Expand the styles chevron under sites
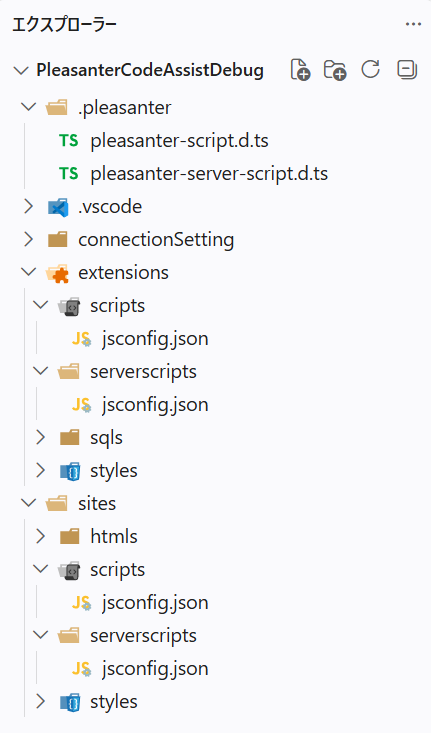The width and height of the screenshot is (431, 733). (x=41, y=701)
